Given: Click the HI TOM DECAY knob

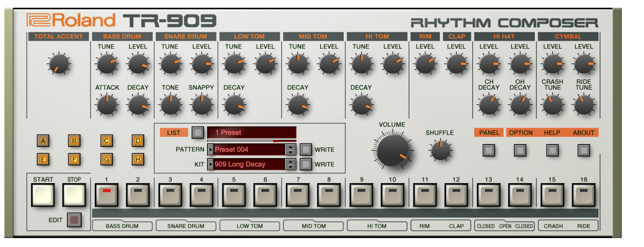Looking at the screenshot, I should tap(361, 105).
